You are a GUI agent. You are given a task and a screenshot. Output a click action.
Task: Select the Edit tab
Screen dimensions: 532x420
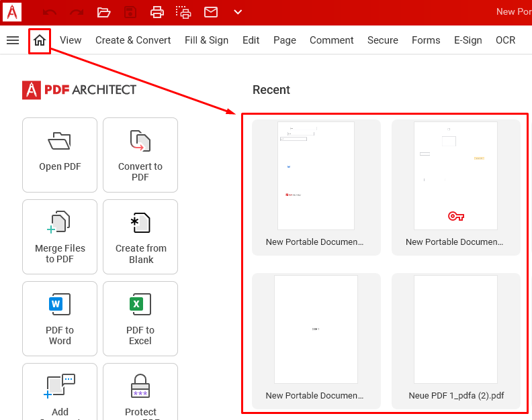[x=251, y=40]
